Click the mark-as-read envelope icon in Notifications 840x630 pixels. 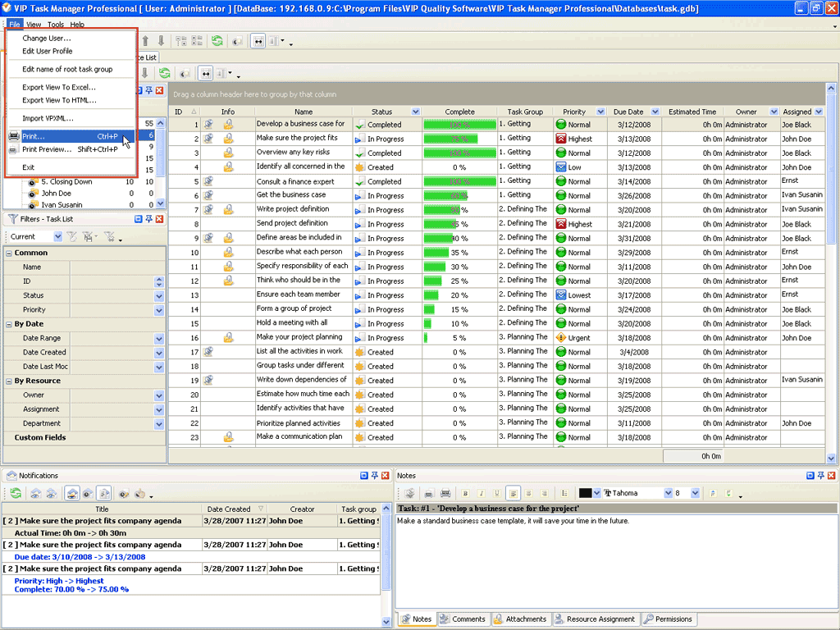[36, 493]
